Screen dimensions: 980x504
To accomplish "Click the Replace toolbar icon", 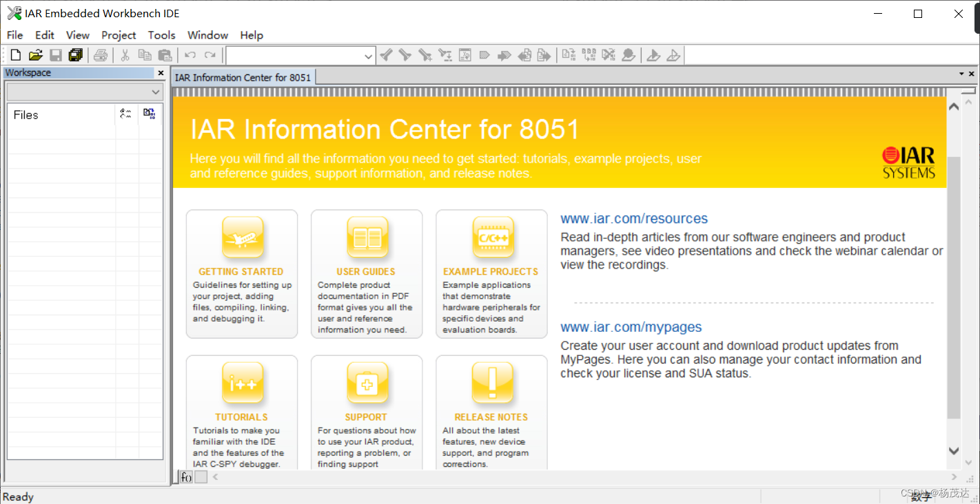I will click(445, 55).
